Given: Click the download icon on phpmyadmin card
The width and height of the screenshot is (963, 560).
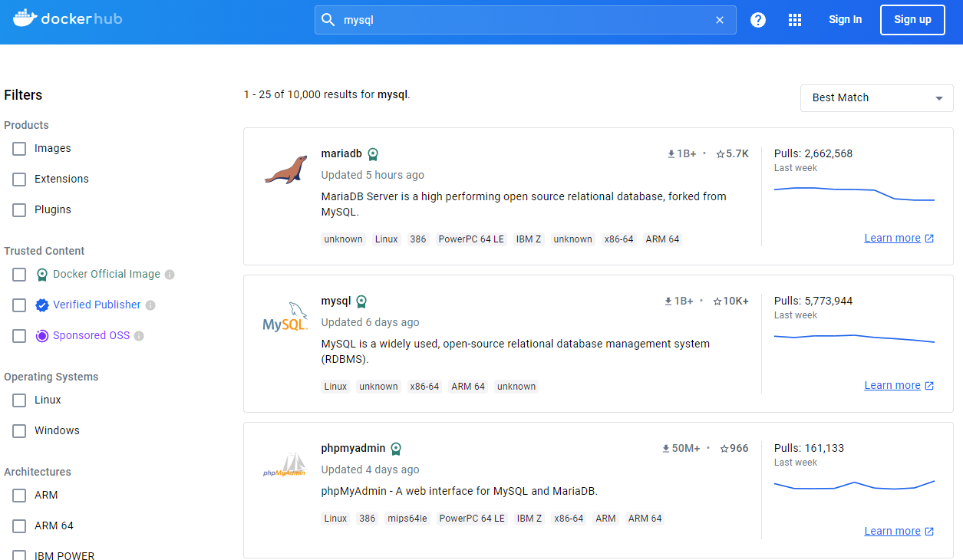Looking at the screenshot, I should click(x=666, y=448).
